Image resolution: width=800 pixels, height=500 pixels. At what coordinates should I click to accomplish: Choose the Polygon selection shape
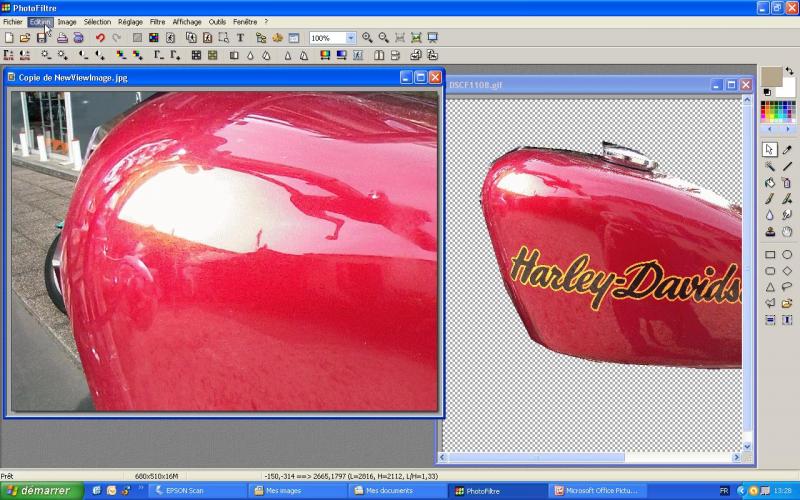(770, 304)
